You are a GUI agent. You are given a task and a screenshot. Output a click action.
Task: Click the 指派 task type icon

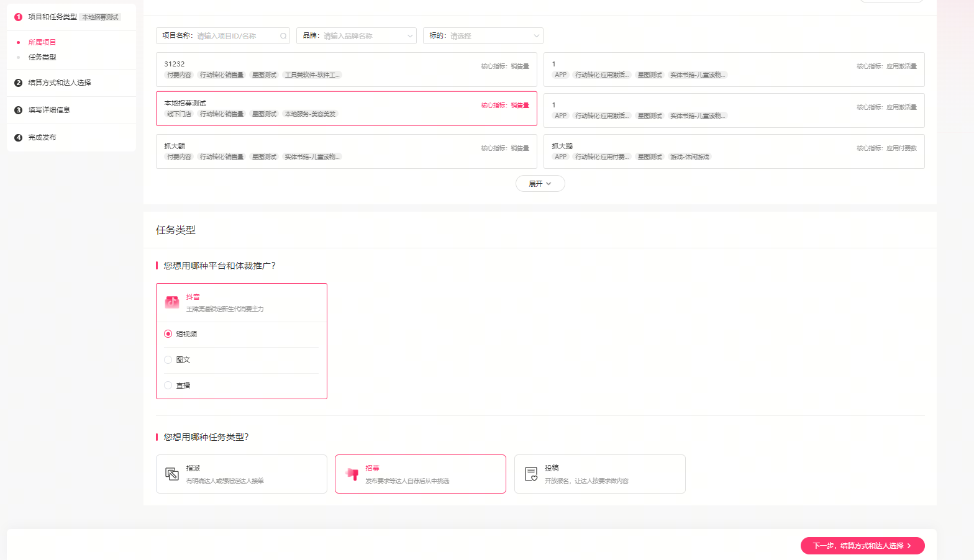click(172, 474)
